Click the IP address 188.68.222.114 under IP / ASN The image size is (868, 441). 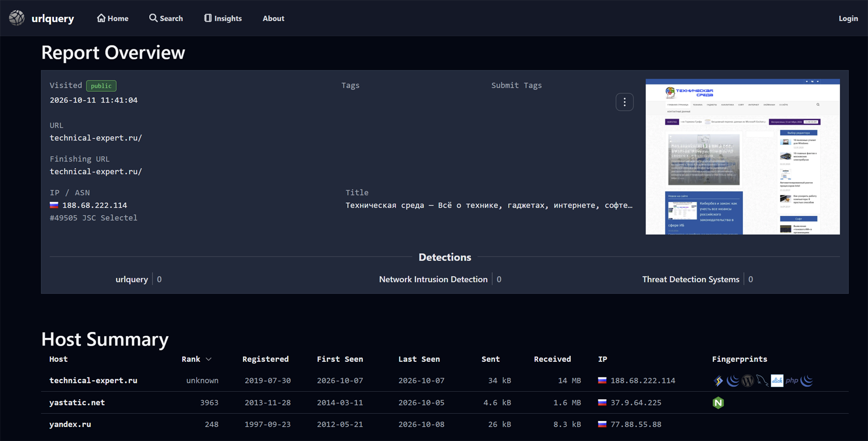(x=94, y=205)
